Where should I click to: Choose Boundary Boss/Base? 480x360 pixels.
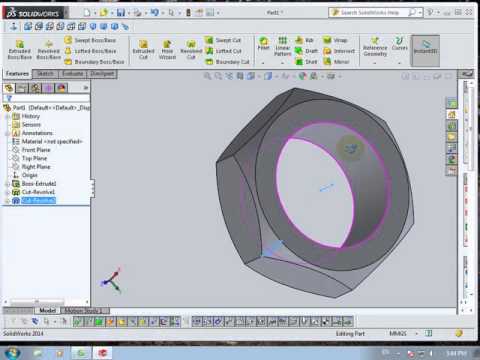(x=94, y=62)
